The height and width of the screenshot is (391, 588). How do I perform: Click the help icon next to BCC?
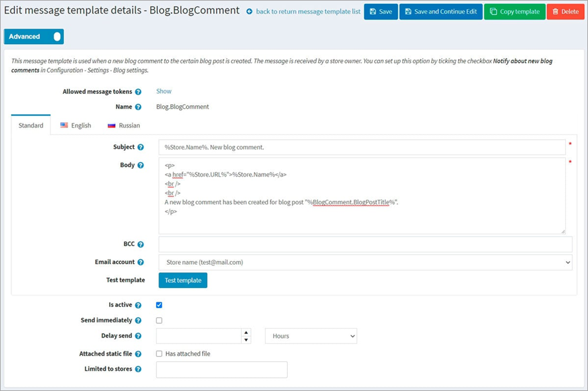click(140, 245)
